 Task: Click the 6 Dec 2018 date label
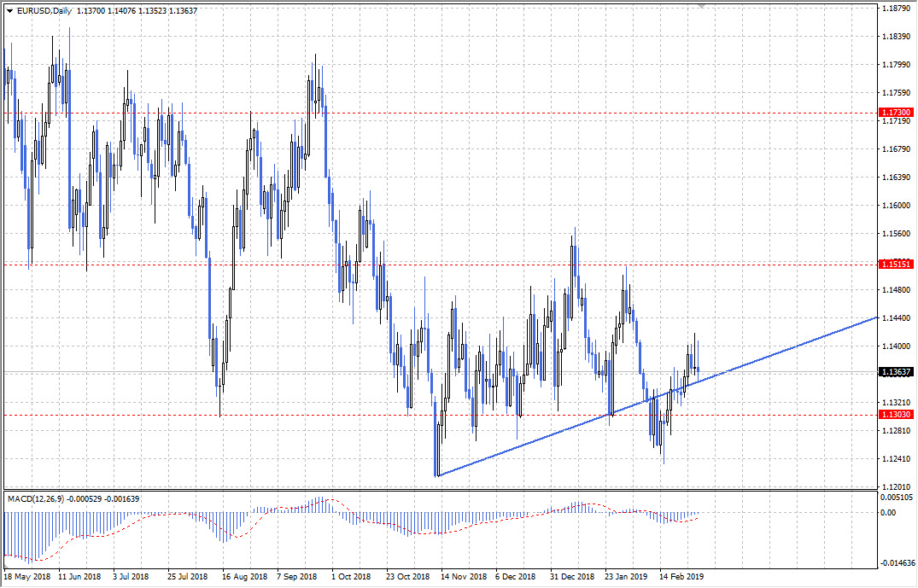tap(516, 576)
